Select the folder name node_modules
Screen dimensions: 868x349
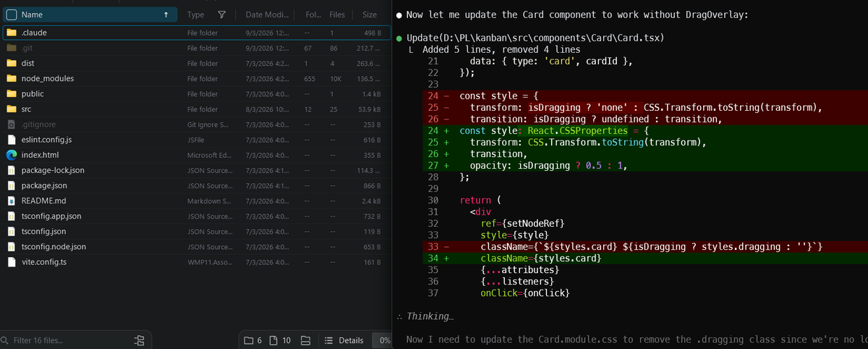(48, 78)
